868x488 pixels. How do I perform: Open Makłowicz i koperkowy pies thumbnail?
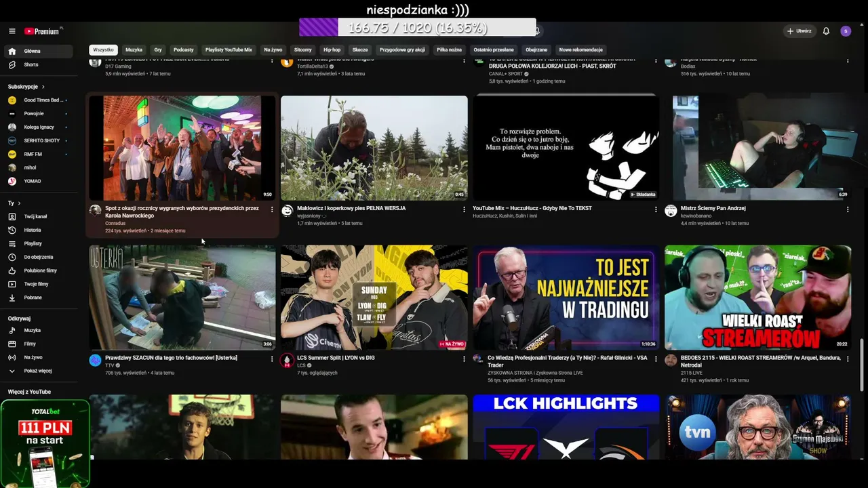374,148
